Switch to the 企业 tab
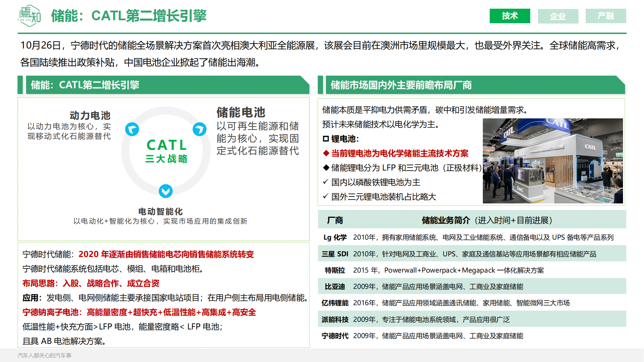The image size is (644, 362). tap(558, 16)
